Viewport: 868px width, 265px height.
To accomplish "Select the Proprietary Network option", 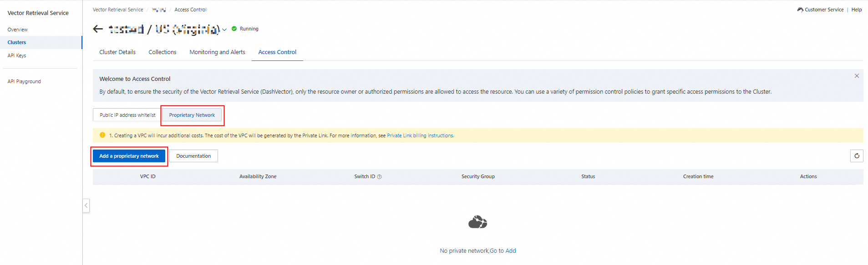I will (192, 115).
